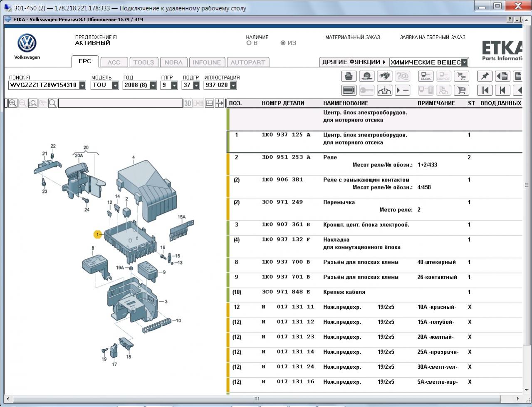Click the ПРЕДЛОЖЕНИЕ FI АКТИВНЫЙ label
This screenshot has height=407, width=532.
click(x=96, y=40)
